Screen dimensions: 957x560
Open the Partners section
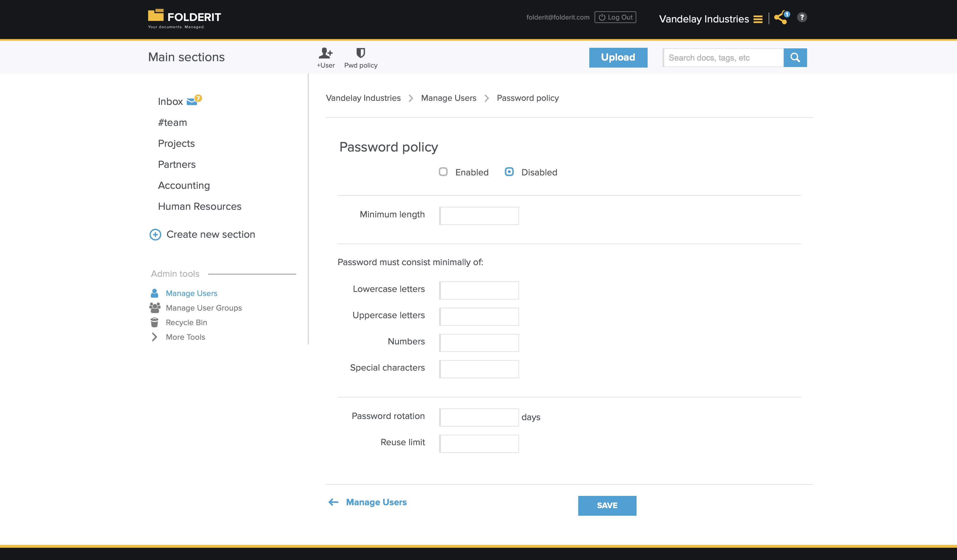point(177,164)
